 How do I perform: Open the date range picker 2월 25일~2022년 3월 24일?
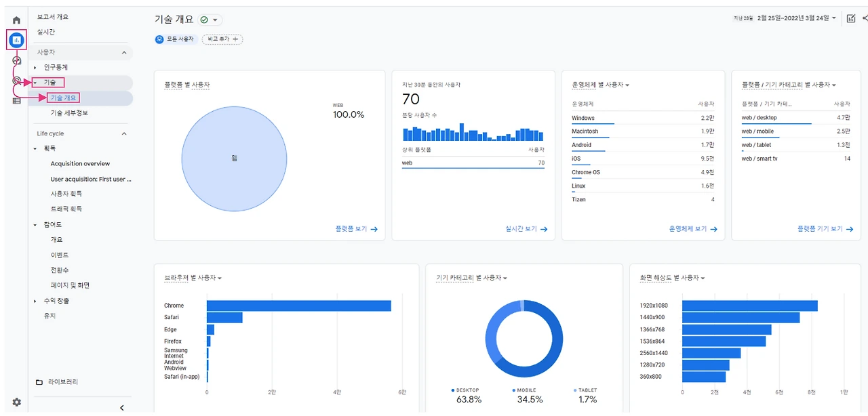click(x=796, y=18)
